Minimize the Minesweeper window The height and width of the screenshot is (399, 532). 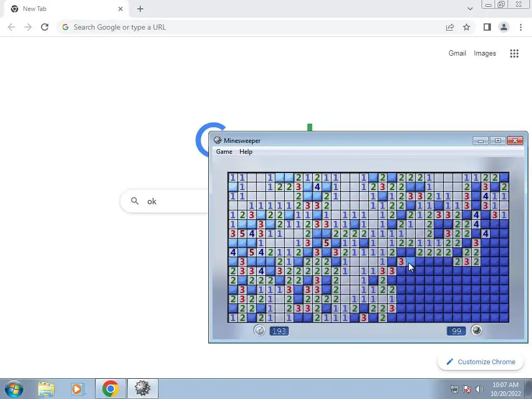click(x=481, y=140)
